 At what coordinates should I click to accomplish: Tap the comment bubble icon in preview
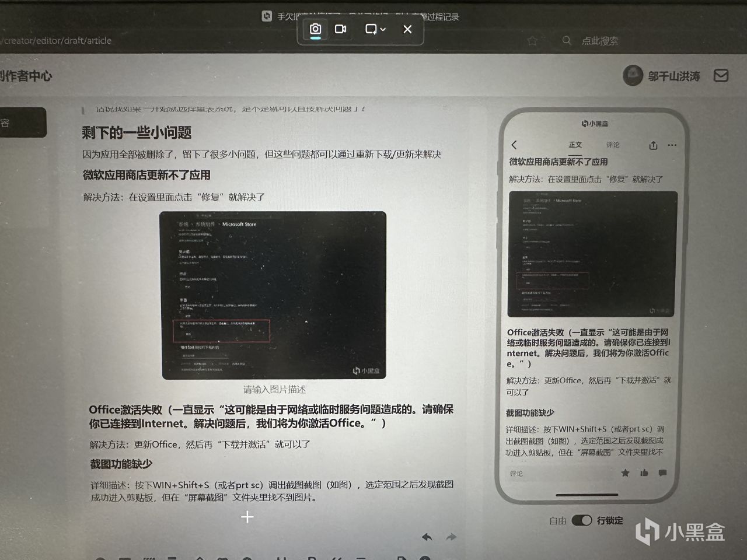(x=662, y=473)
